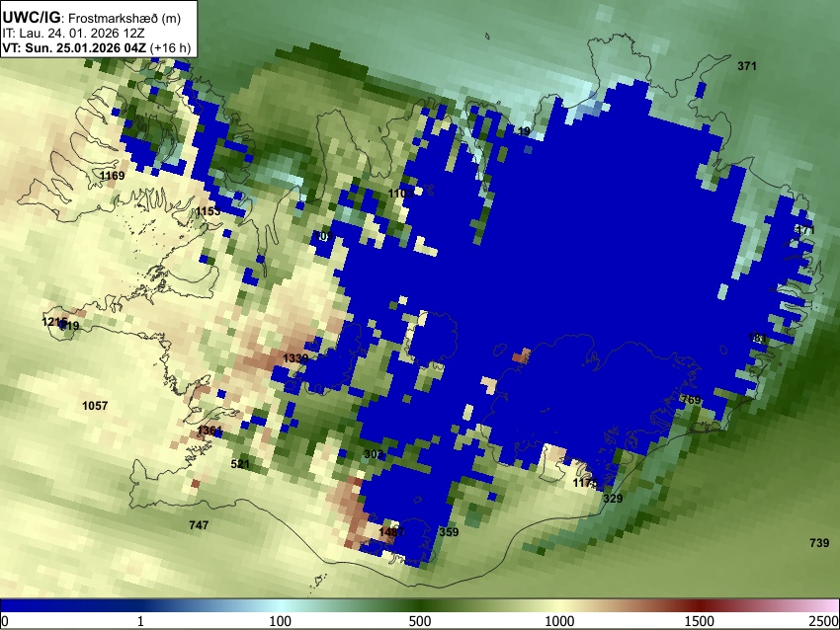The height and width of the screenshot is (630, 840).
Task: Click the colorbar label 1
Action: pyautogui.click(x=140, y=621)
